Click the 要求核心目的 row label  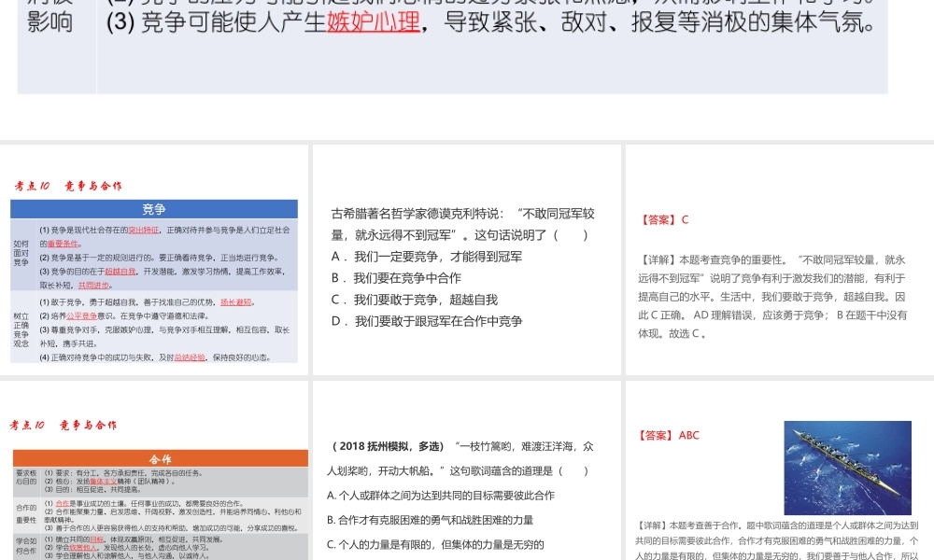[25, 477]
